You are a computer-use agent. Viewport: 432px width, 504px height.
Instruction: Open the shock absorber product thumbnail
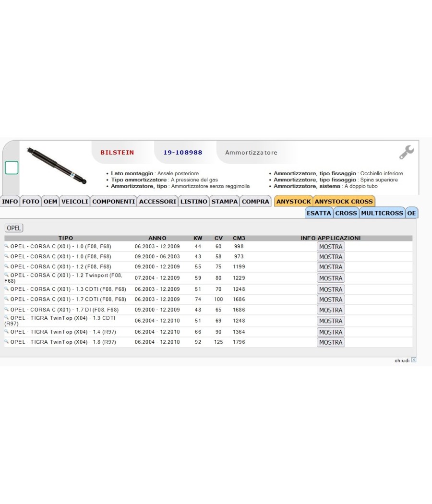(57, 166)
